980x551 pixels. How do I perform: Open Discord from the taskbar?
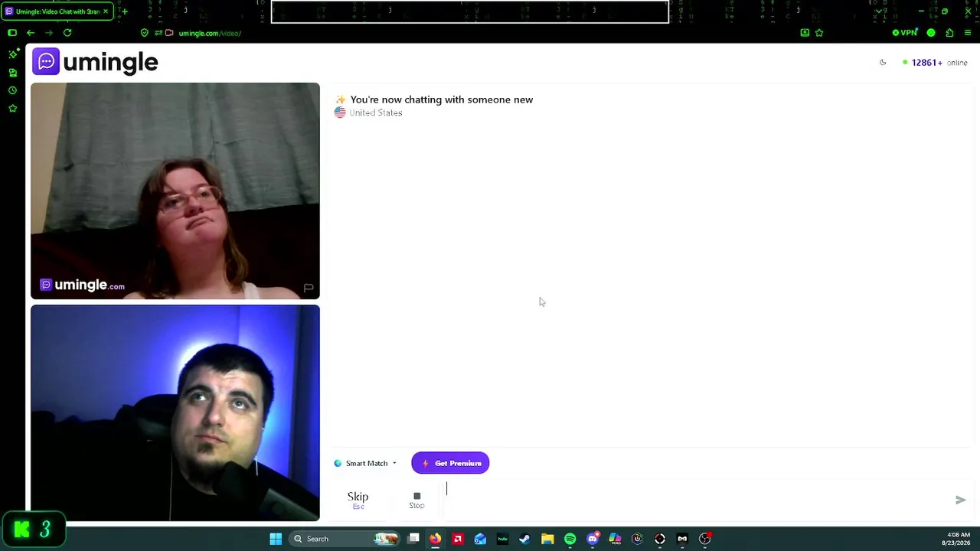point(593,539)
